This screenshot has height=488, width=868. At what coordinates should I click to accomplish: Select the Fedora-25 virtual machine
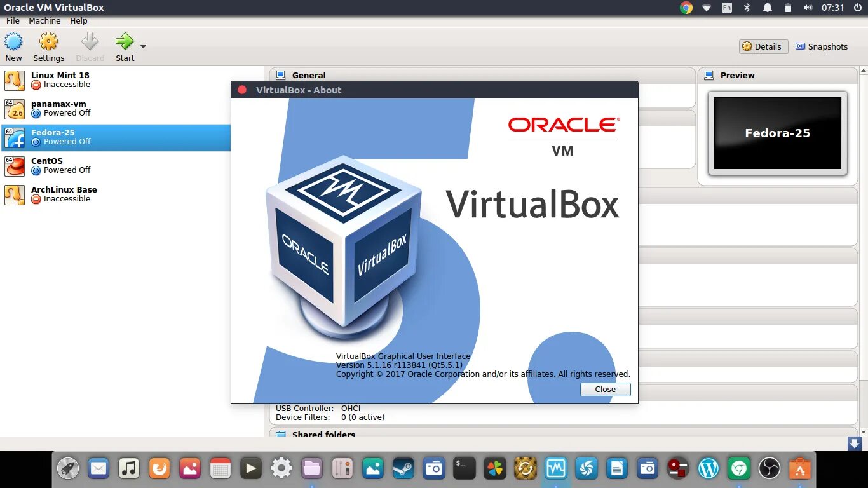[x=115, y=137]
